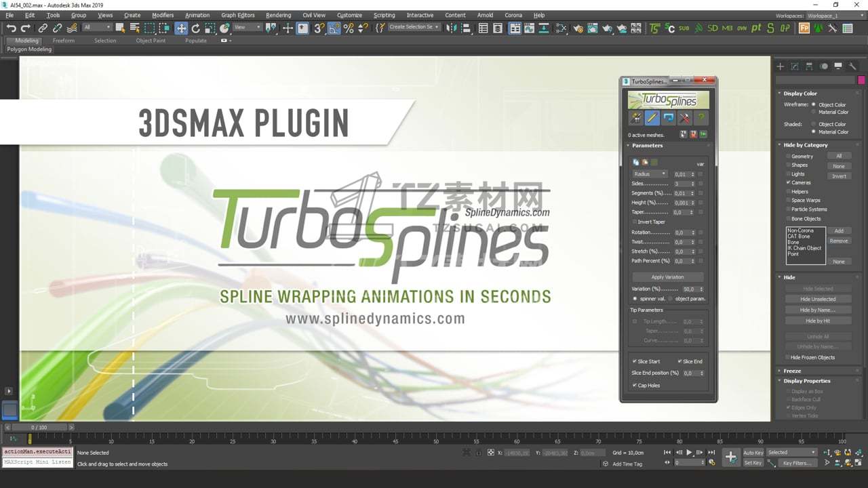Open the wand tab in TurboSplines panel
The height and width of the screenshot is (488, 868).
pos(635,118)
